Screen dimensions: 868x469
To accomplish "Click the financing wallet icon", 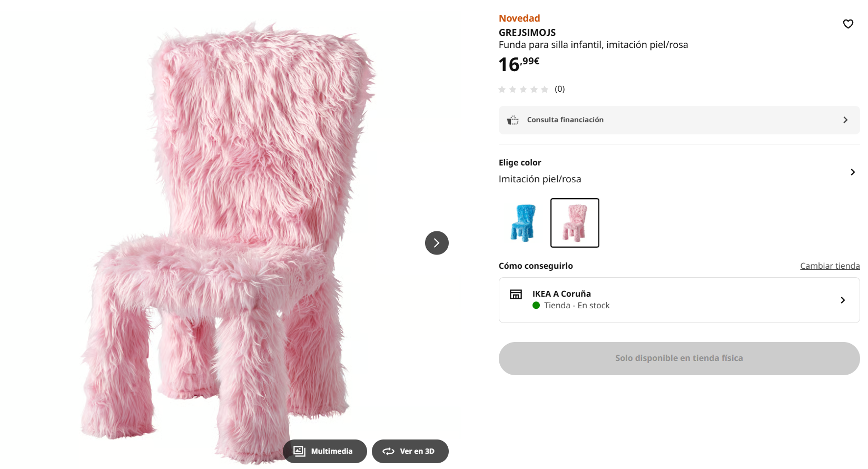I will 512,120.
